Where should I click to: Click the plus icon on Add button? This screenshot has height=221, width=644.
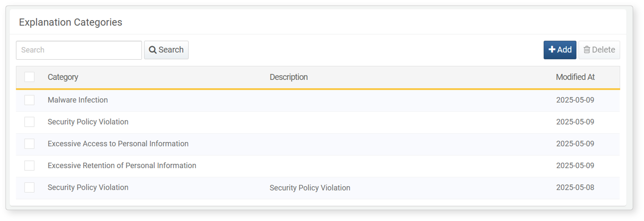click(x=552, y=50)
